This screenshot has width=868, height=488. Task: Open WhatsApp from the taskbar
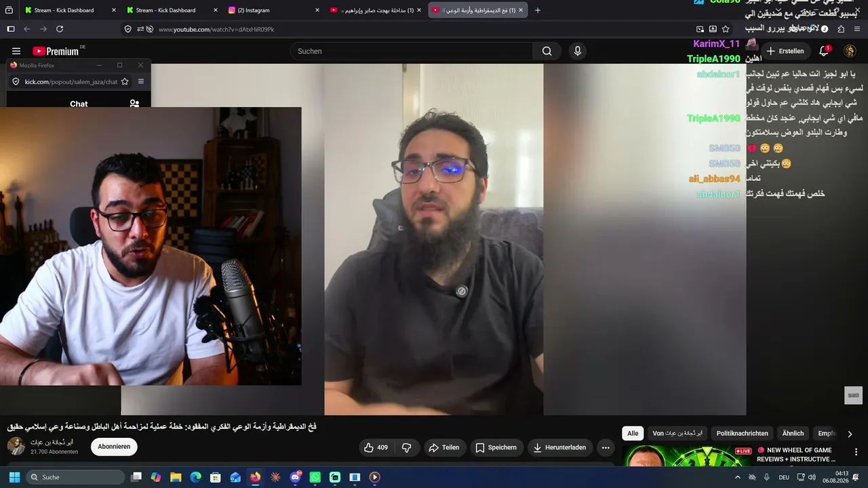tap(315, 477)
